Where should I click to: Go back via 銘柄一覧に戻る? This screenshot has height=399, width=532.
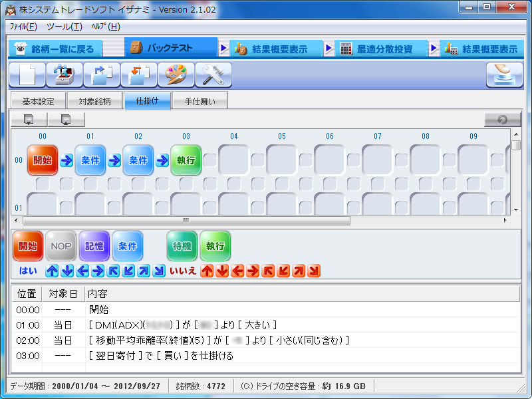55,49
